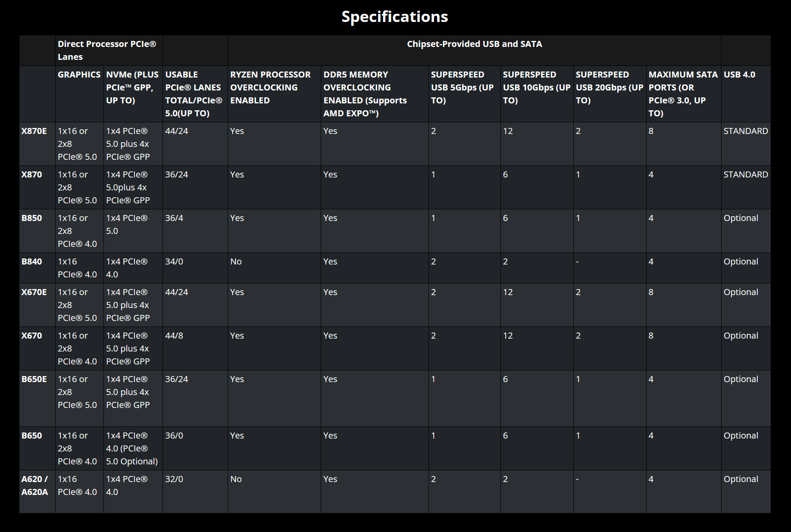This screenshot has width=791, height=532.
Task: Select the B840 row label
Action: (x=37, y=268)
